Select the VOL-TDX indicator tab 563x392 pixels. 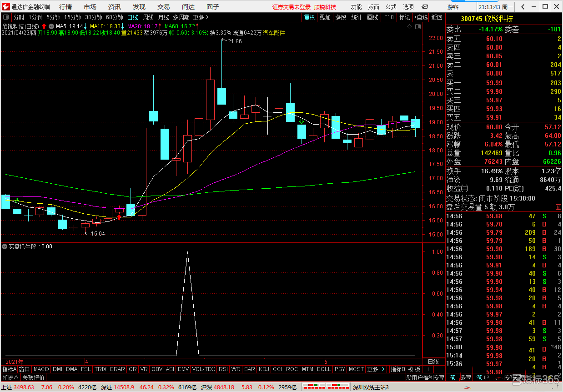tap(204, 369)
